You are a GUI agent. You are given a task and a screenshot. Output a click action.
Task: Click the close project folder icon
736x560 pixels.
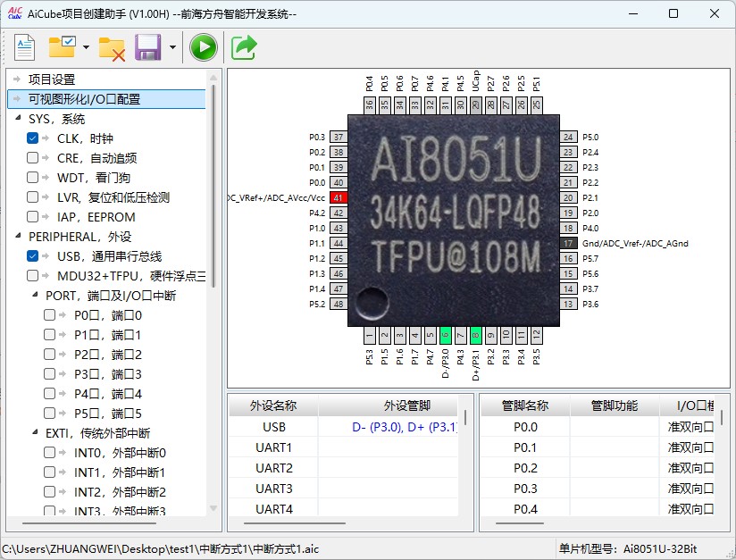pyautogui.click(x=112, y=48)
